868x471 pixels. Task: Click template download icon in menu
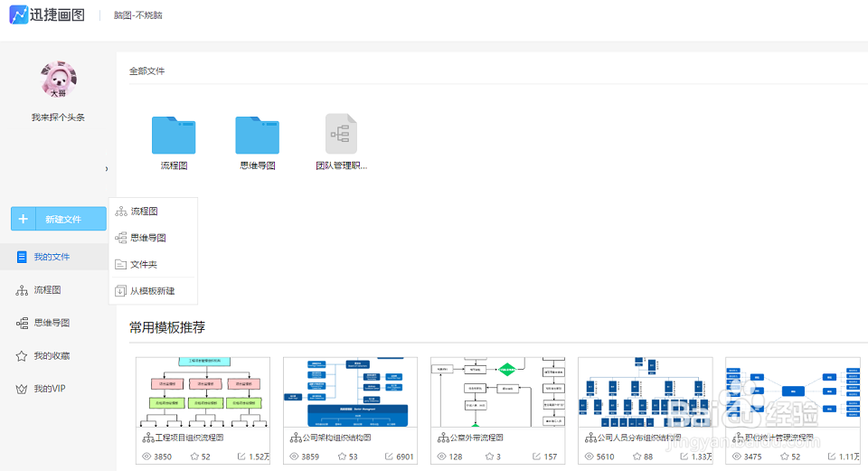[x=120, y=291]
